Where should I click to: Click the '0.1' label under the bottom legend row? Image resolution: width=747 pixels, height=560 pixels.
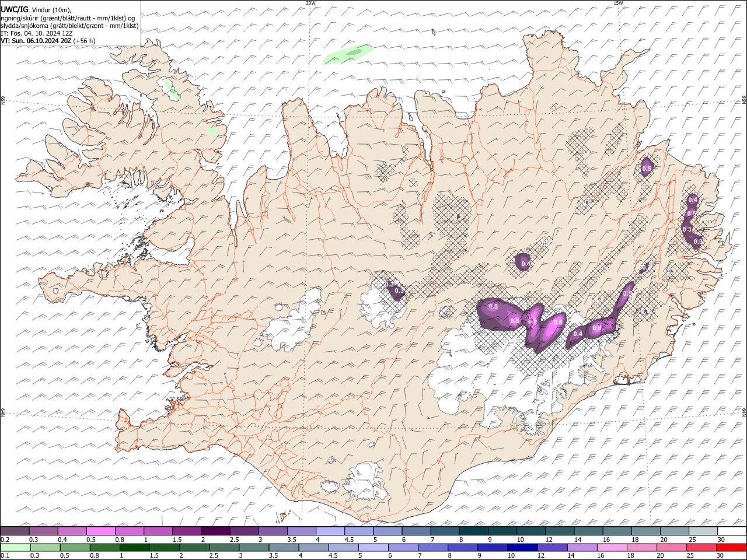[5, 556]
